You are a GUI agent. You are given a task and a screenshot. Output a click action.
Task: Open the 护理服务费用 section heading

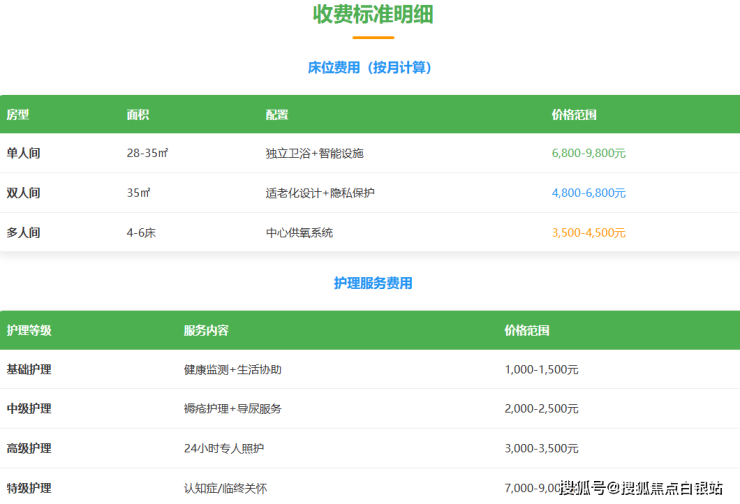click(373, 284)
